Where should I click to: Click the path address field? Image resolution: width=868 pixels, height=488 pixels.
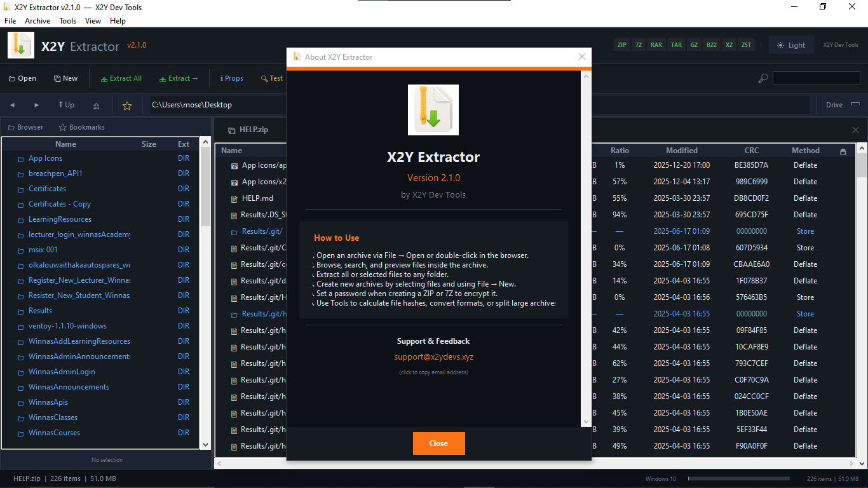(480, 105)
